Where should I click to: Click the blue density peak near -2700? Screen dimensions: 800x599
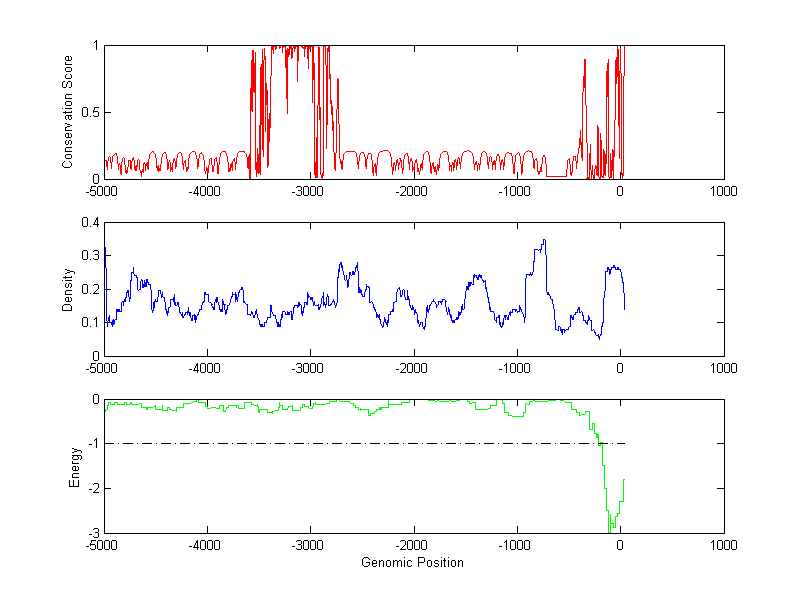(x=341, y=265)
